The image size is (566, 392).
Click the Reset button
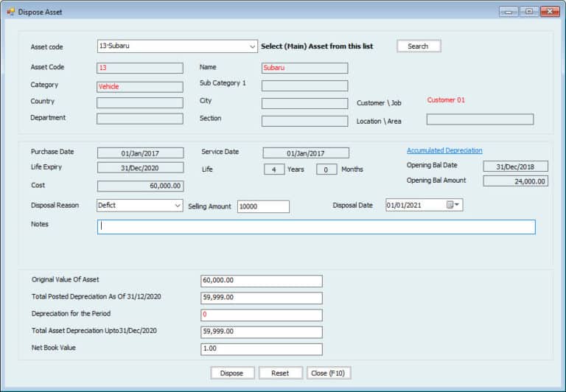[x=280, y=373]
